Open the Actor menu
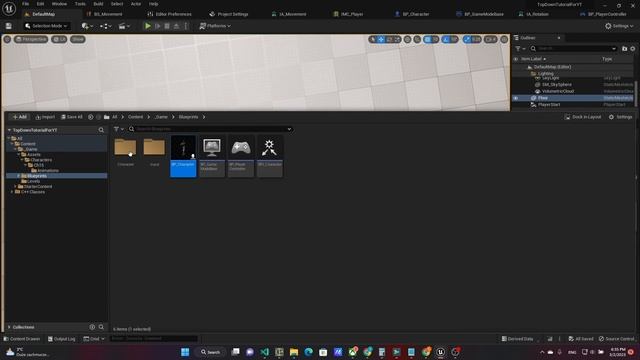 tap(136, 4)
